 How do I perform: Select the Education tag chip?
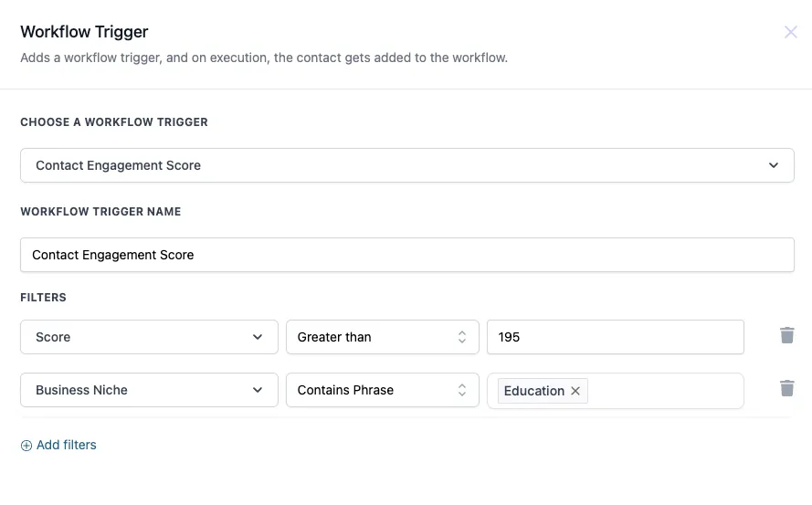click(x=534, y=391)
